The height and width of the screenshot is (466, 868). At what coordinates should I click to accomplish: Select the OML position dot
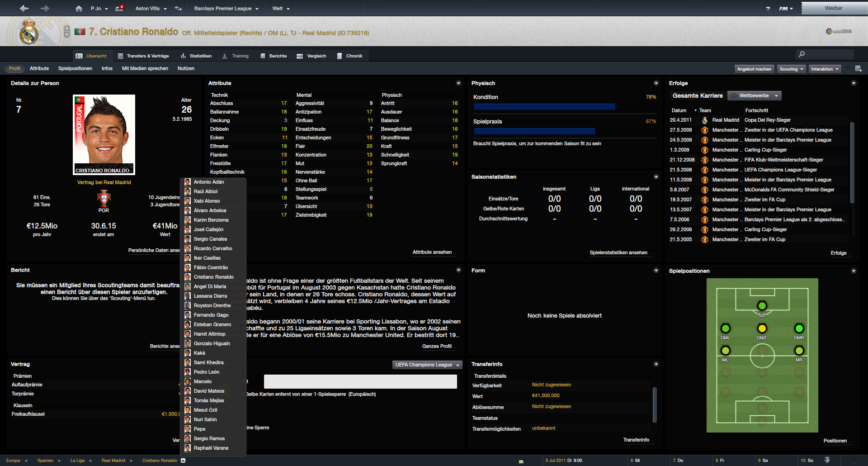pos(726,328)
